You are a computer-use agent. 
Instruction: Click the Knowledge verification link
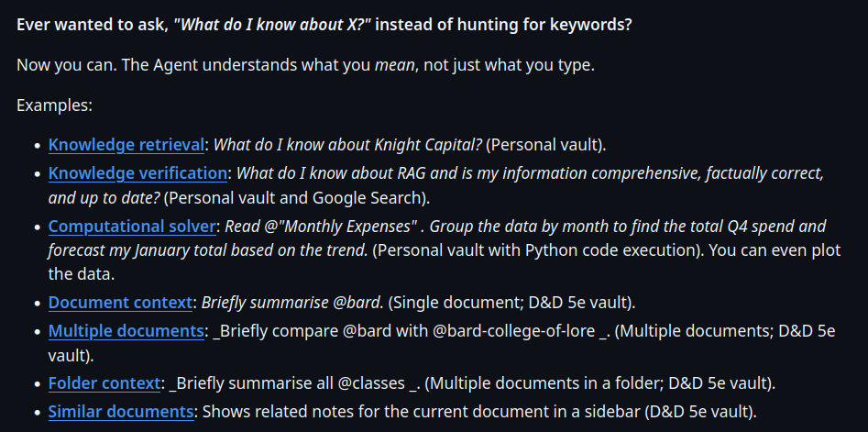click(137, 172)
